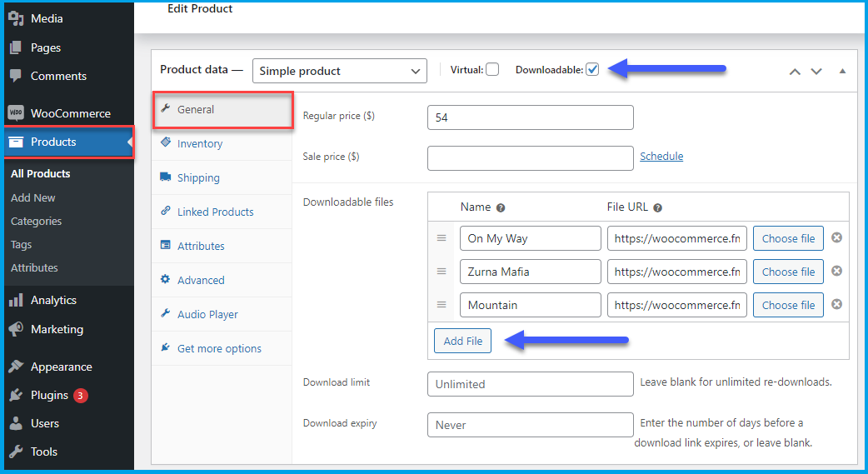Choose file for Zurna Mafia

(x=788, y=272)
